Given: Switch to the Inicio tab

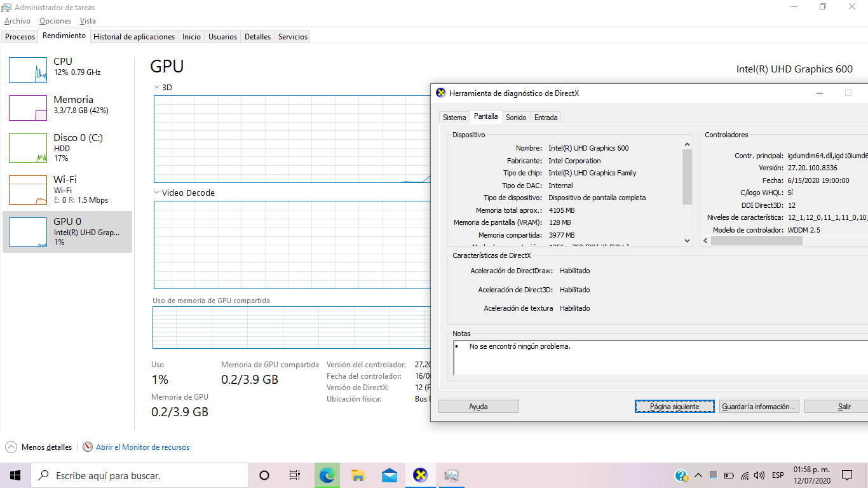Looking at the screenshot, I should (191, 37).
